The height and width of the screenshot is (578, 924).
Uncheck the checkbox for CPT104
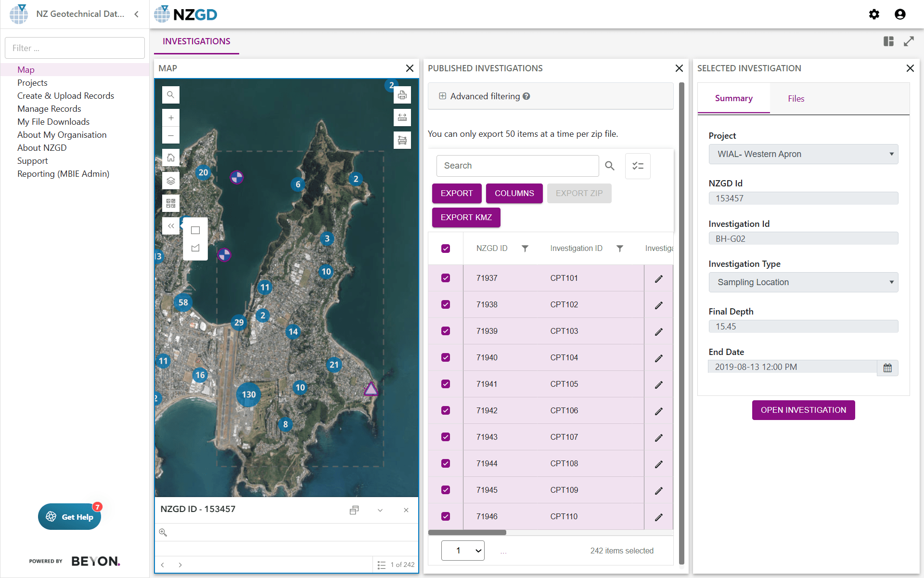coord(446,357)
